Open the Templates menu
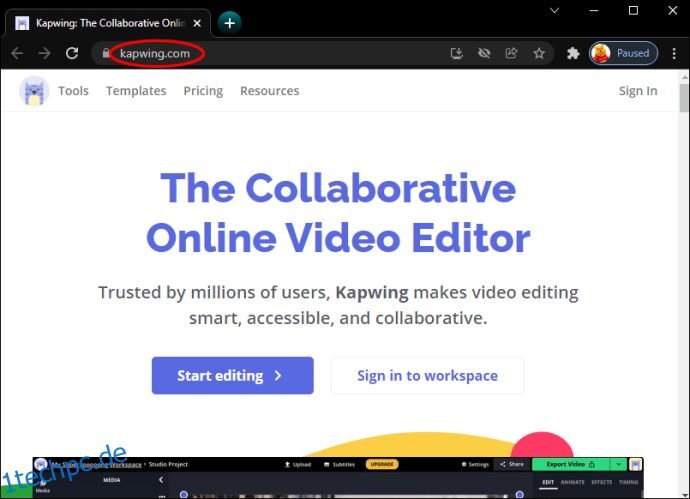The height and width of the screenshot is (499, 690). tap(136, 91)
